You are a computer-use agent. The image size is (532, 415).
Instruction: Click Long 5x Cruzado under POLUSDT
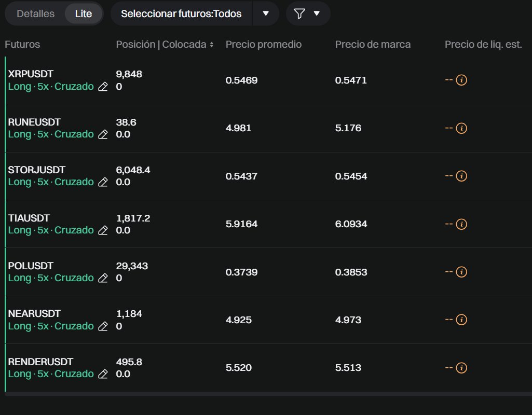(51, 278)
